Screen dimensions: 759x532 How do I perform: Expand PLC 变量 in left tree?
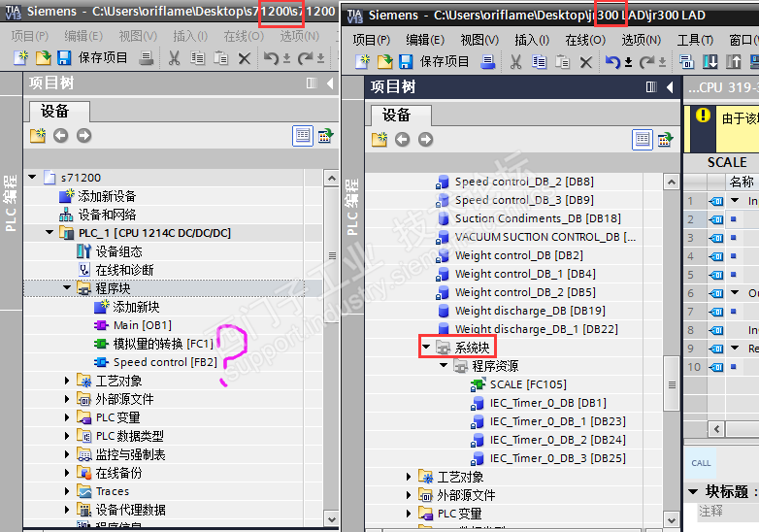pos(67,417)
